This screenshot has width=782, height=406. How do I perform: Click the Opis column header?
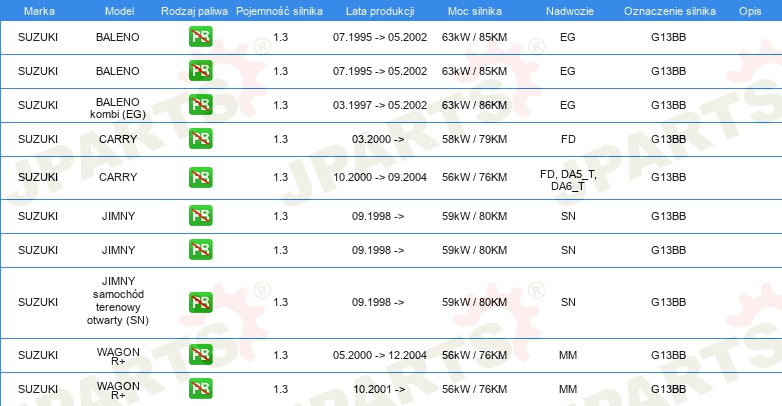coord(750,11)
